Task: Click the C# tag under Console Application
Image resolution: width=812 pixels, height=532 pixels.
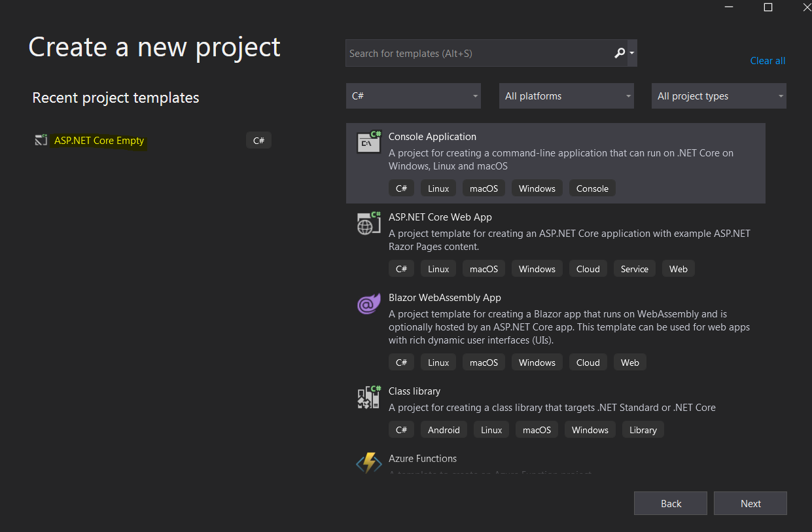Action: point(401,188)
